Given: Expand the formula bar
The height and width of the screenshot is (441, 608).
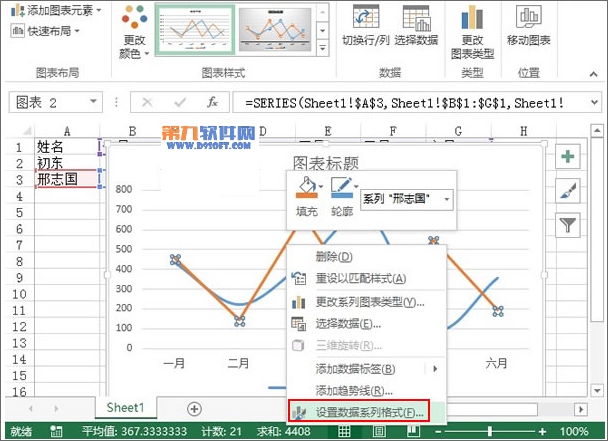Looking at the screenshot, I should [x=594, y=102].
